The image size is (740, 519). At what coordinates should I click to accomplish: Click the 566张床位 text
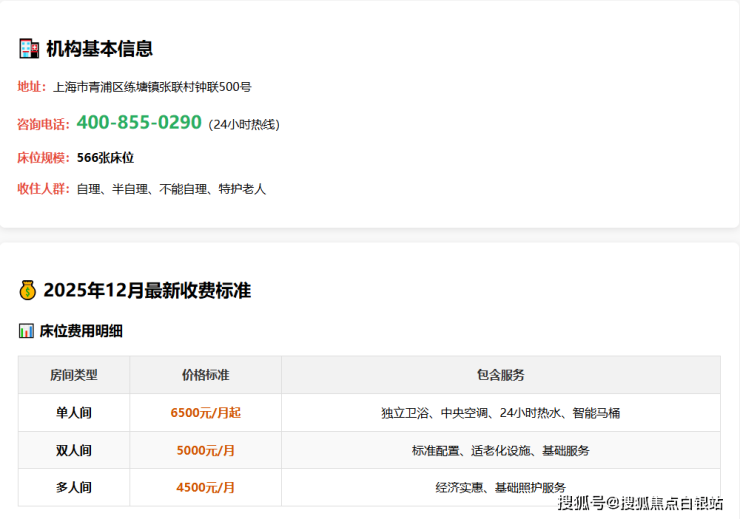(x=105, y=158)
